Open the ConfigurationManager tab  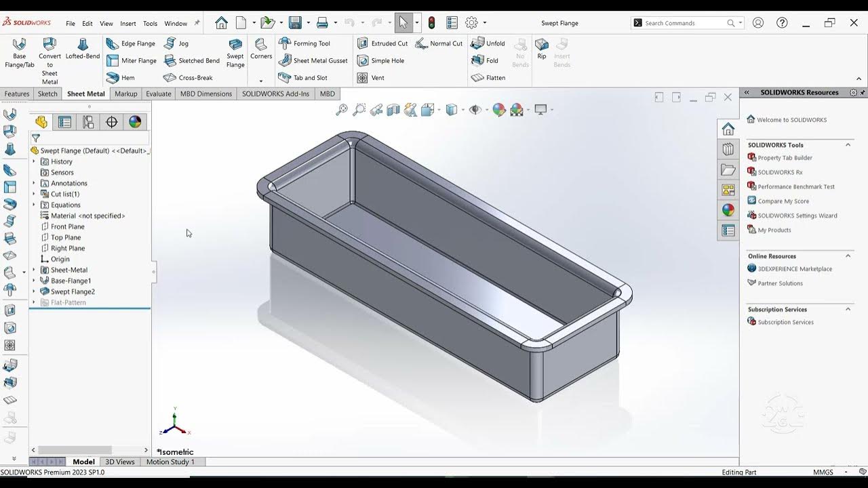pyautogui.click(x=88, y=122)
